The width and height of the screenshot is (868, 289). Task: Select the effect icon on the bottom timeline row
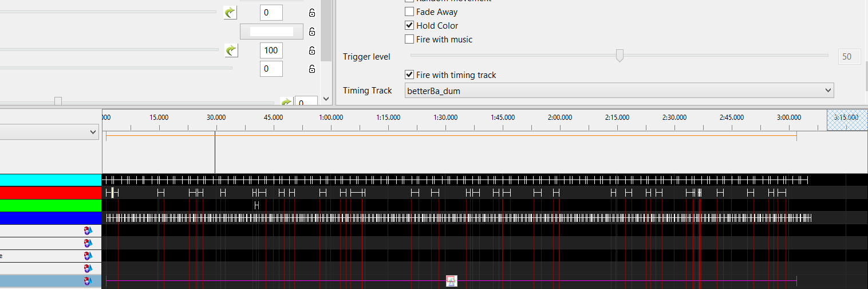[452, 281]
